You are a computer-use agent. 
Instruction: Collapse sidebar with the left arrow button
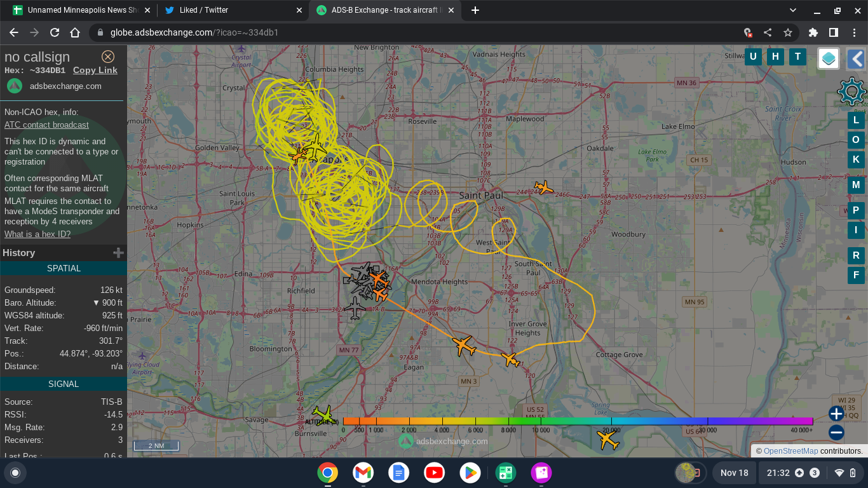point(857,59)
